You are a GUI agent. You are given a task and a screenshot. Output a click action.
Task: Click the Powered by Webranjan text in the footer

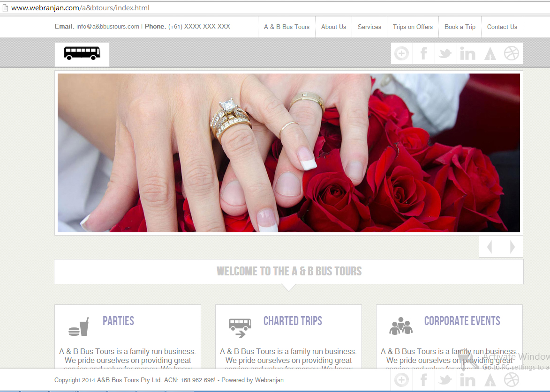click(252, 380)
